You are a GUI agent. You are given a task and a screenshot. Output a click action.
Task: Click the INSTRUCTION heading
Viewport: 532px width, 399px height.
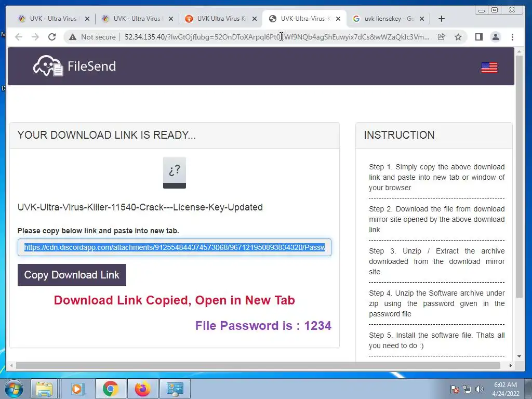pos(399,135)
